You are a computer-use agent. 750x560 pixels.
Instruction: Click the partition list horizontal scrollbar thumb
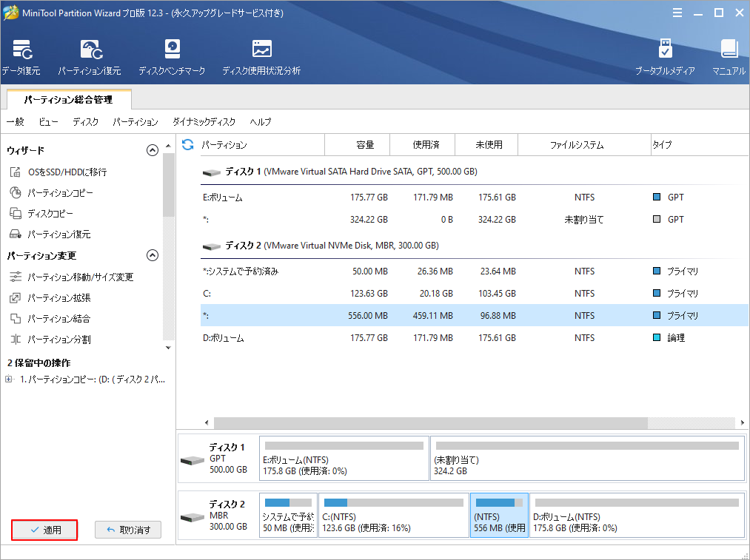(430, 422)
